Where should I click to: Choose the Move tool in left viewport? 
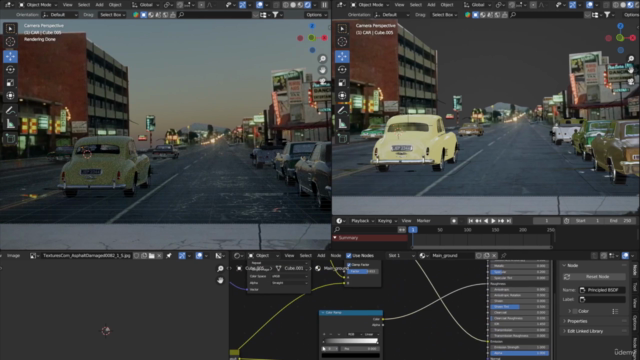pyautogui.click(x=10, y=56)
